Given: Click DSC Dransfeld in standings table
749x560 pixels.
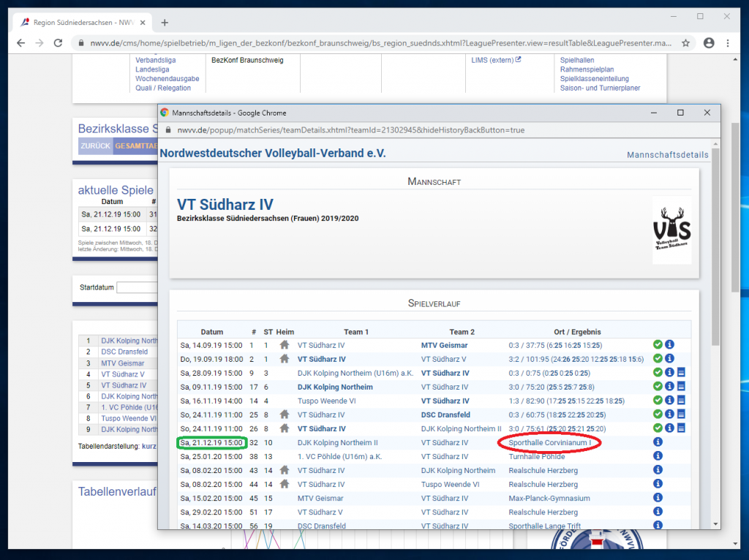Looking at the screenshot, I should (x=124, y=352).
